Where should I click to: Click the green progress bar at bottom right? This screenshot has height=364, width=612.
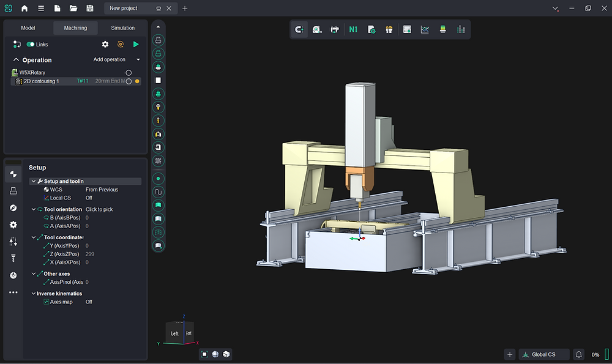coord(607,354)
